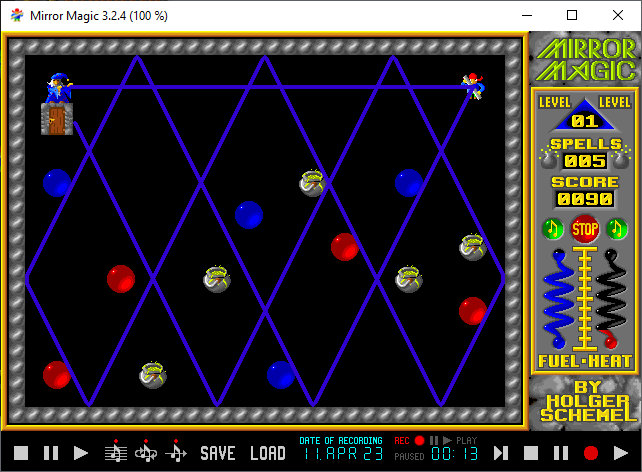Toggle sound loops (looping notes icon)

146,451
